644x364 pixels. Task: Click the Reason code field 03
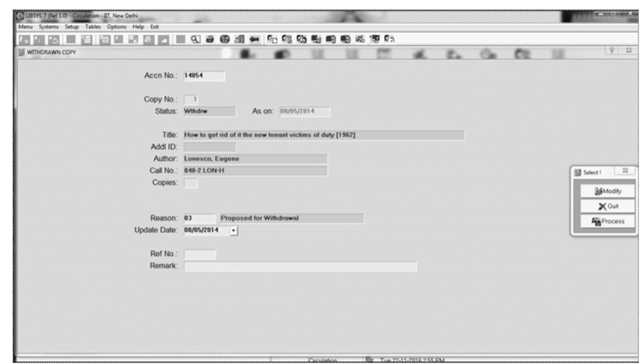pos(200,218)
